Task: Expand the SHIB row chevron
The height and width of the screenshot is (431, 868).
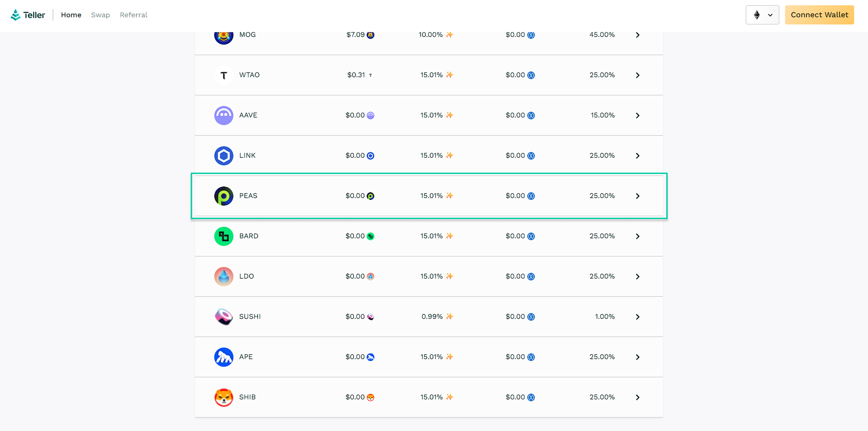Action: pos(637,397)
